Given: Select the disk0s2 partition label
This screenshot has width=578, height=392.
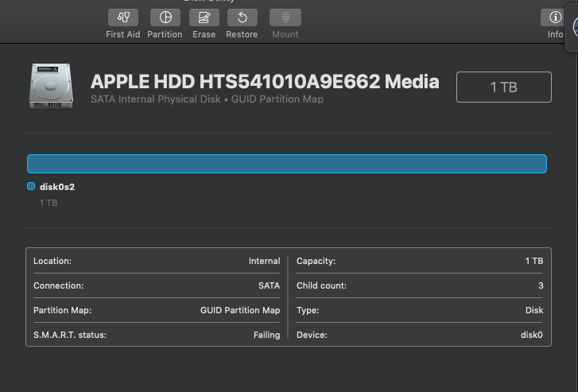Looking at the screenshot, I should tap(57, 187).
